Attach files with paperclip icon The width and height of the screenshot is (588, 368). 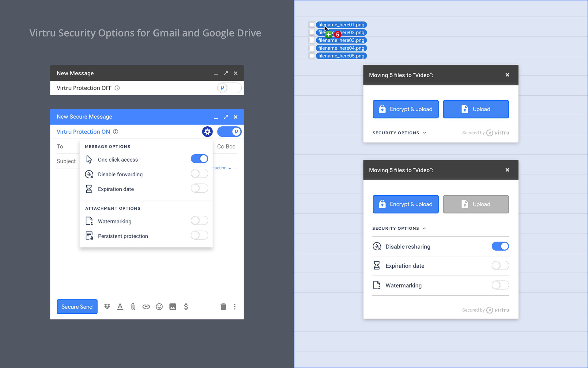point(133,306)
